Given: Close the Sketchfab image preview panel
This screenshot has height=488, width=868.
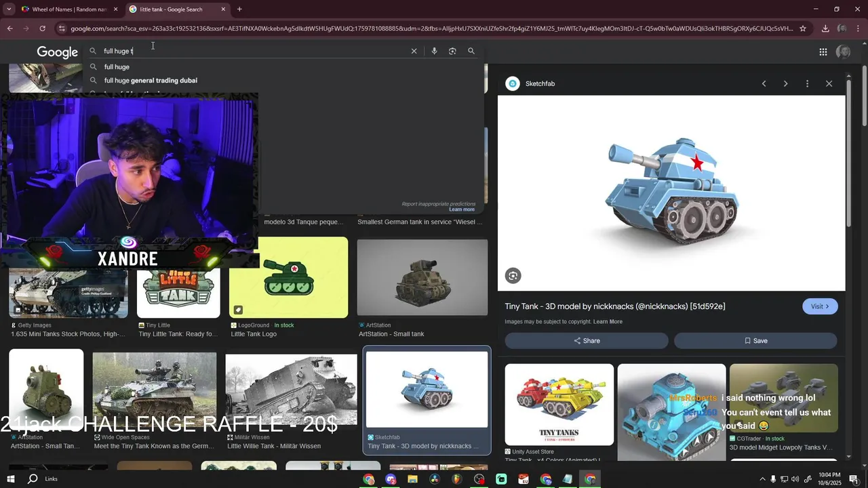Looking at the screenshot, I should click(x=829, y=83).
